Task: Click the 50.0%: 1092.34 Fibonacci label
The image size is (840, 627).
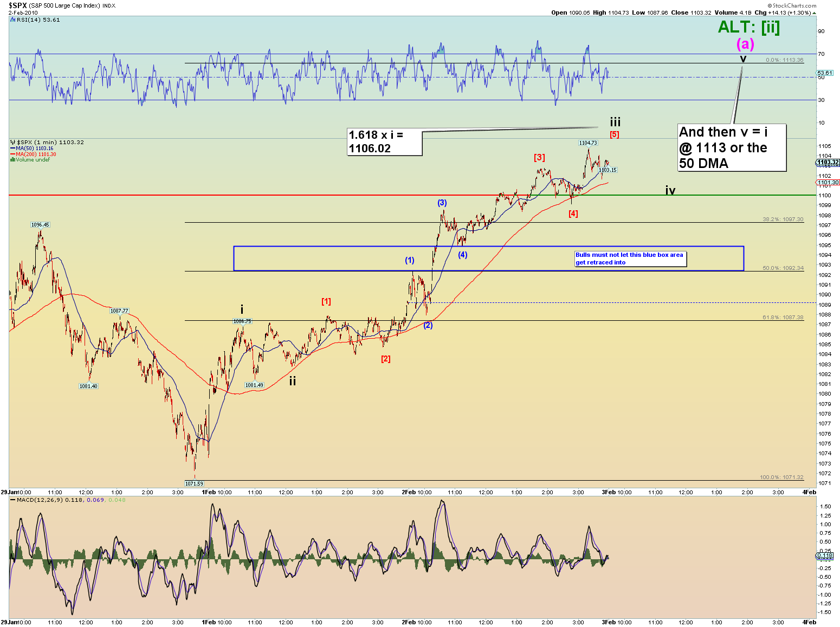Action: [783, 268]
